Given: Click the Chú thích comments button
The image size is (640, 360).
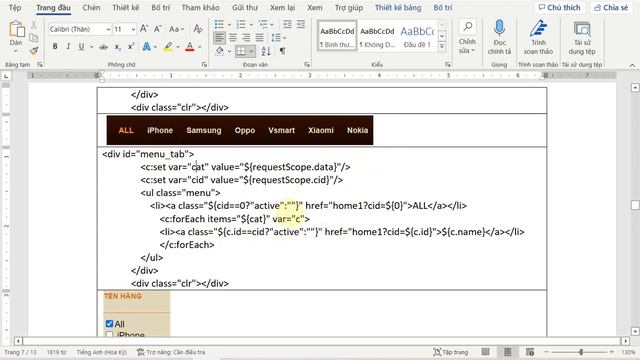Looking at the screenshot, I should click(x=559, y=7).
